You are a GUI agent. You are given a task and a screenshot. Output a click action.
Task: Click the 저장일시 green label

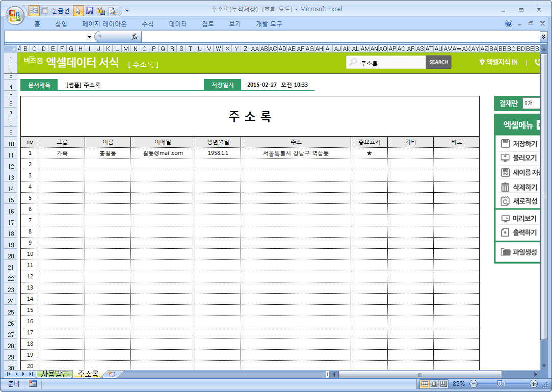pos(223,85)
